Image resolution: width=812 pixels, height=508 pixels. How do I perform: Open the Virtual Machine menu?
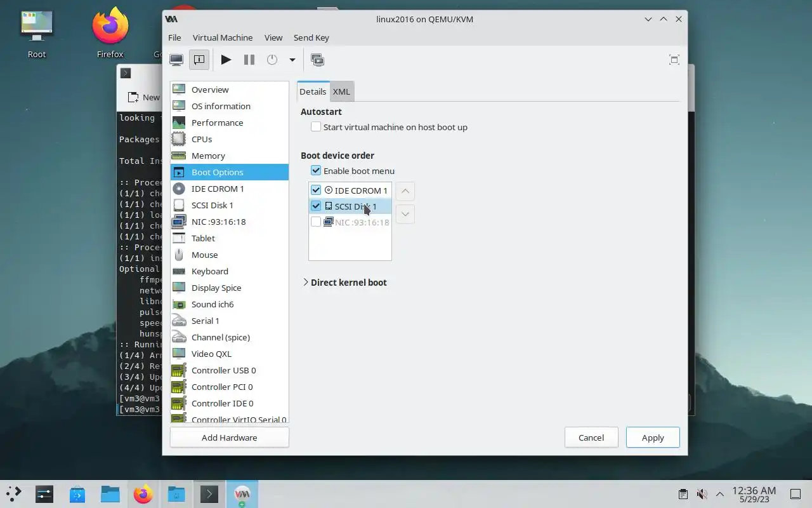pyautogui.click(x=223, y=37)
